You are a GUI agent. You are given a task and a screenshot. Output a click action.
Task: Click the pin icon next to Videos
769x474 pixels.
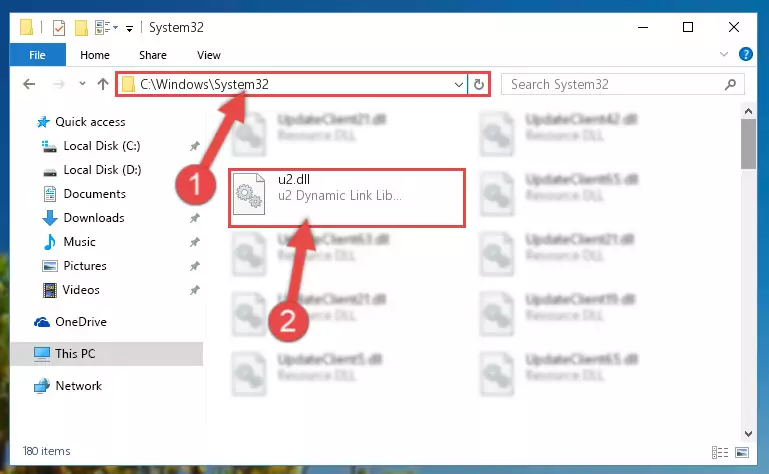coord(195,290)
